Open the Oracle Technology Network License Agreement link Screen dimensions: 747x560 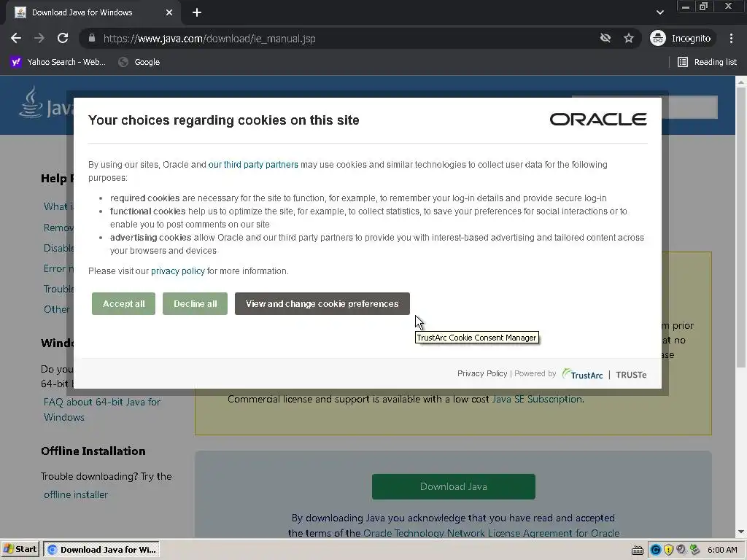click(x=491, y=533)
